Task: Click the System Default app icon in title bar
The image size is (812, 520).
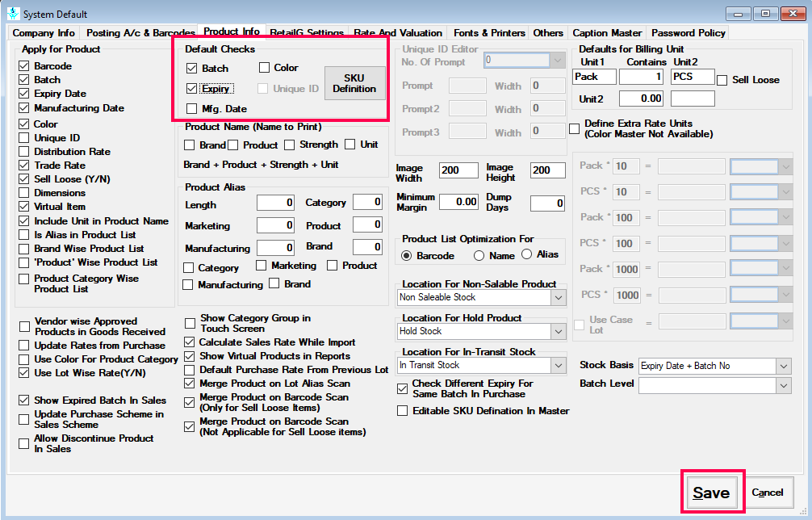Action: pos(12,15)
